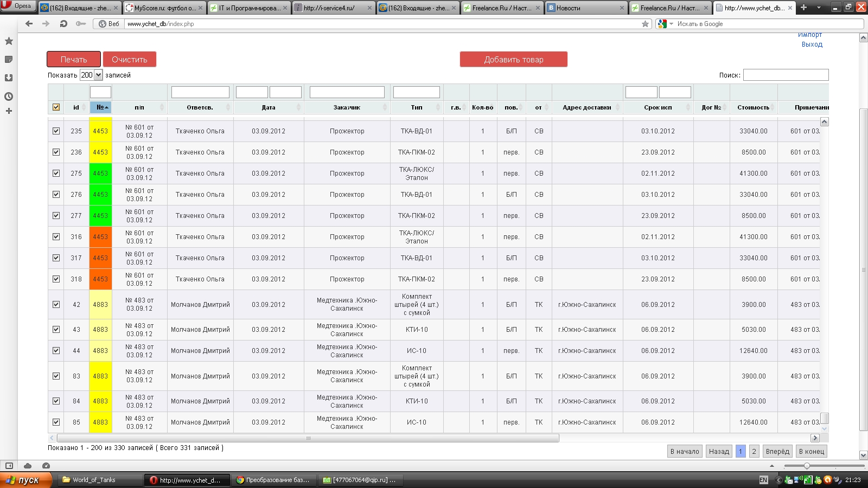This screenshot has height=488, width=868.
Task: Uncheck the checkbox for row id 318
Action: click(56, 279)
